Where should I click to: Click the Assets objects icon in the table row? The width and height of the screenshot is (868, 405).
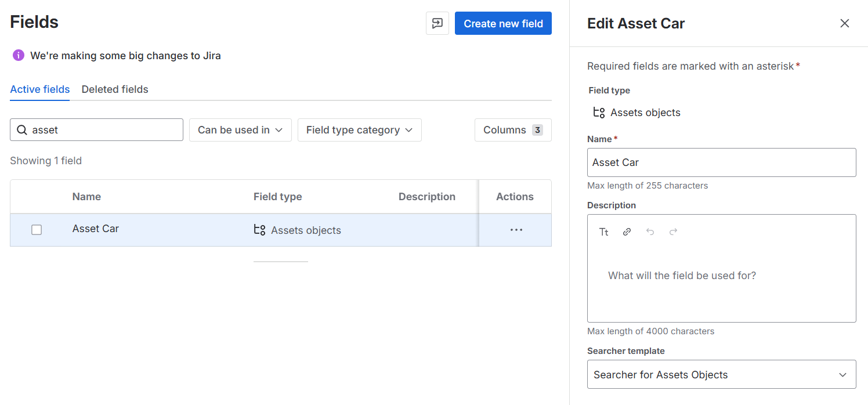(259, 230)
